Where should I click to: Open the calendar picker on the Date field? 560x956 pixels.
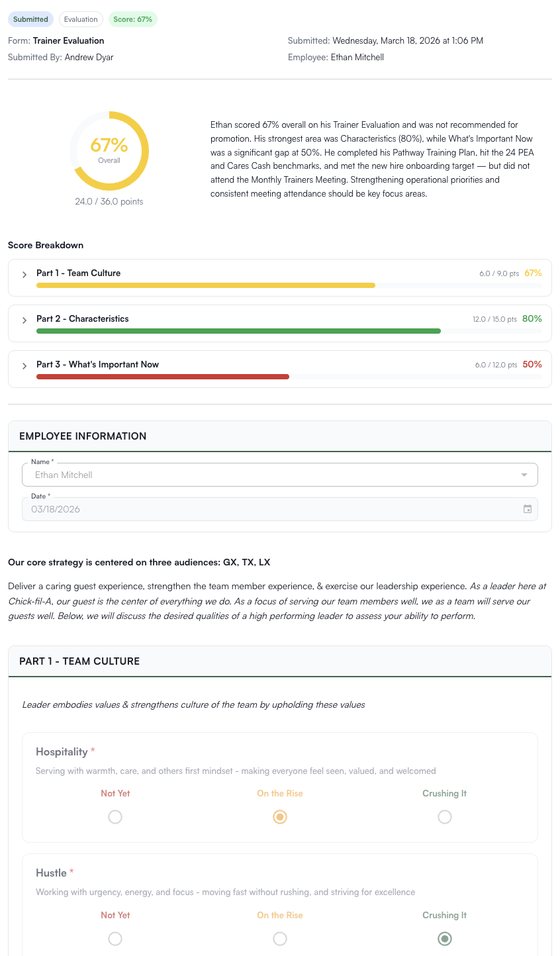528,509
